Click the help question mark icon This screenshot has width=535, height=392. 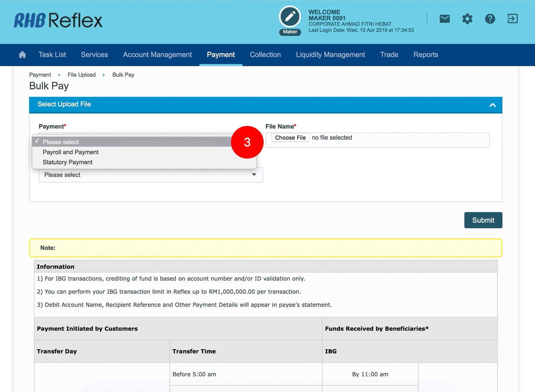pyautogui.click(x=490, y=19)
